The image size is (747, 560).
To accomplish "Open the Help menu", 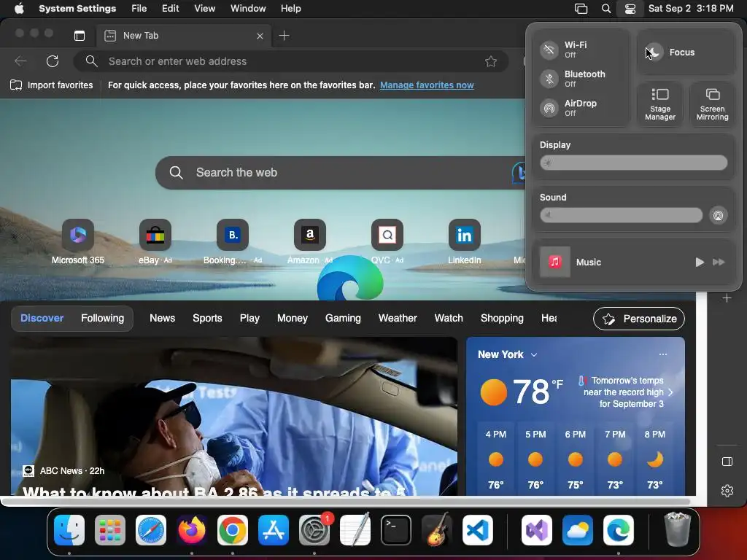I will tap(290, 9).
